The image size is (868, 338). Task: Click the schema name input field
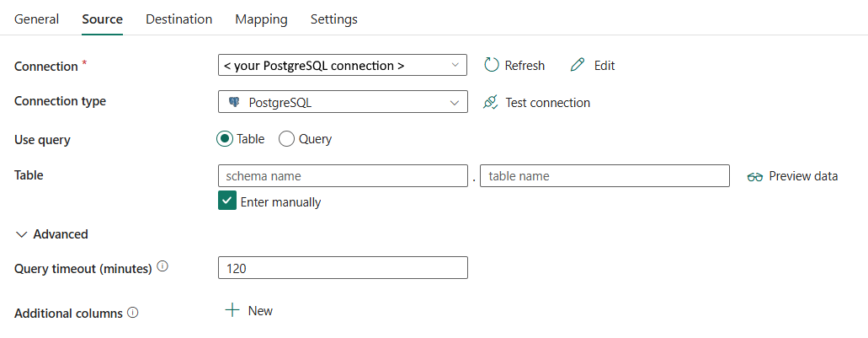point(342,176)
